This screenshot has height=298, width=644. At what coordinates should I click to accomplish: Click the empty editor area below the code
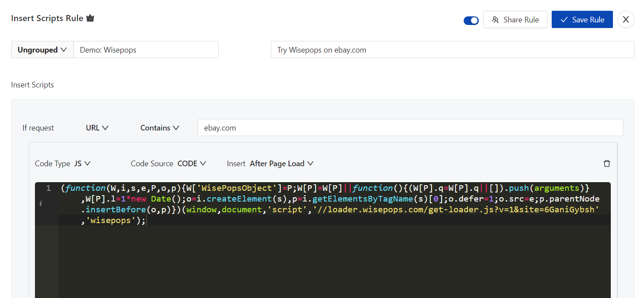[x=334, y=263]
